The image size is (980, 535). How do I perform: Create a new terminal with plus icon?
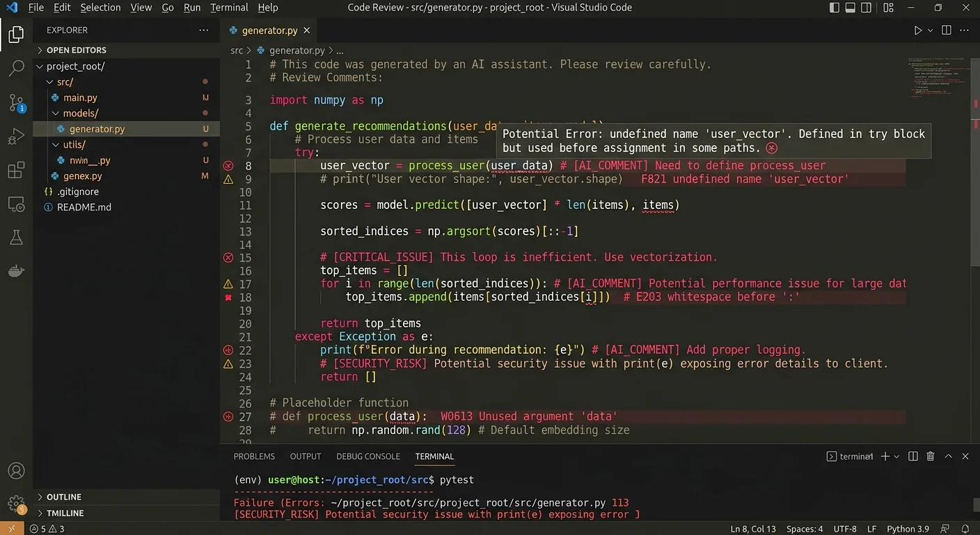click(x=885, y=456)
